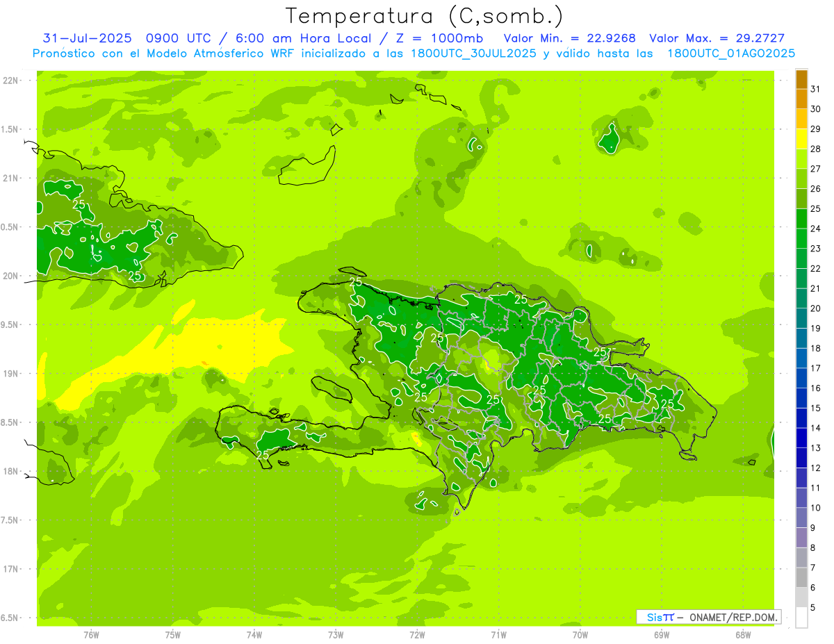Click the "21N" latitude label
The width and height of the screenshot is (834, 644).
point(12,178)
